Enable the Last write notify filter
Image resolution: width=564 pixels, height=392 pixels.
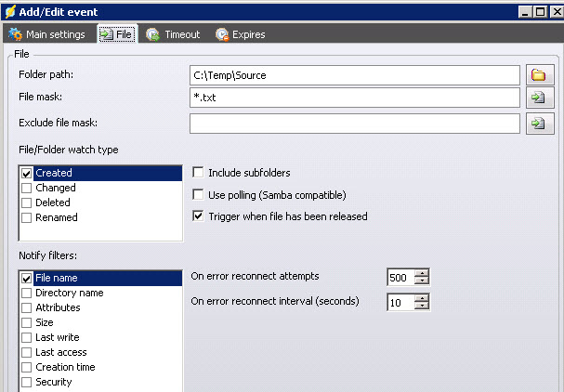click(26, 337)
